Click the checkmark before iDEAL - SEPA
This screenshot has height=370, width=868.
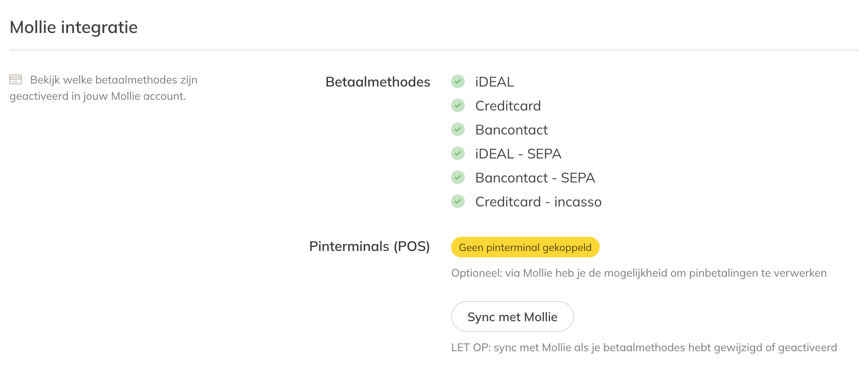458,153
